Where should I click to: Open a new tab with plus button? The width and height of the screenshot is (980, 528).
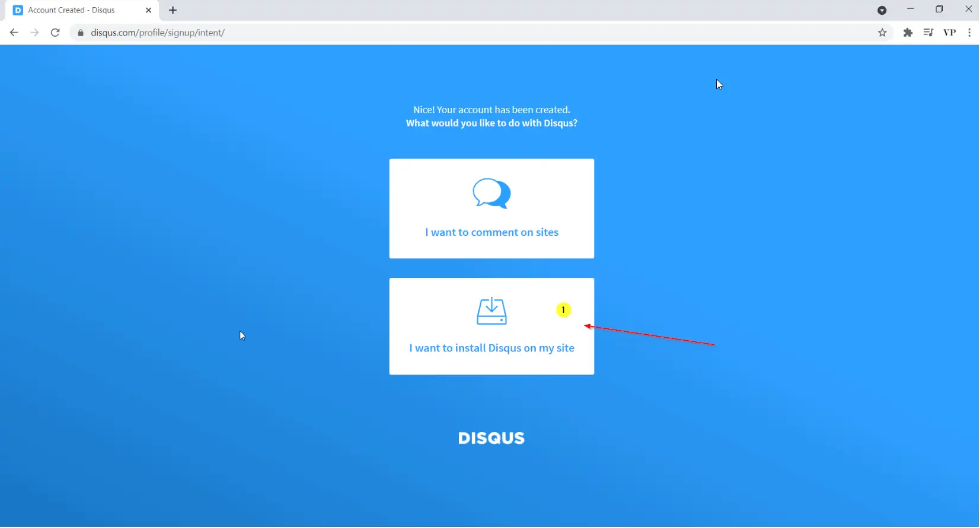[x=173, y=10]
